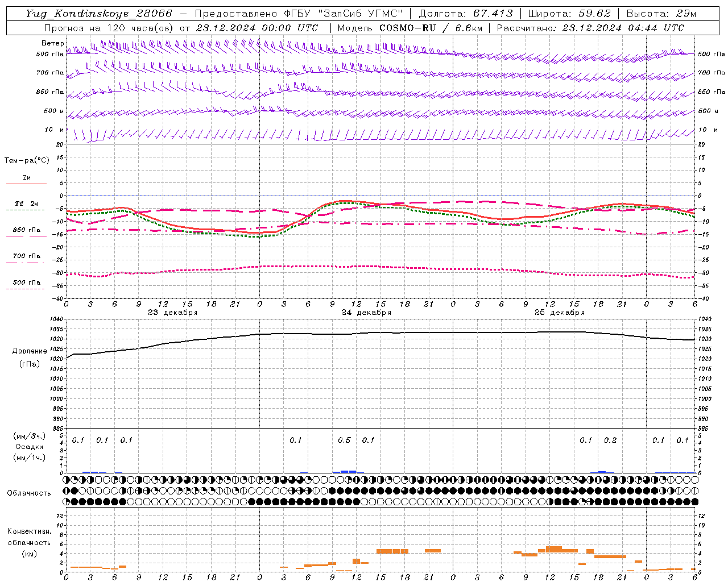Click the Давление chart label

click(30, 351)
